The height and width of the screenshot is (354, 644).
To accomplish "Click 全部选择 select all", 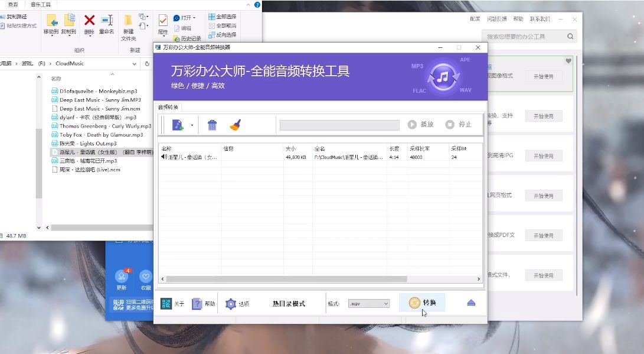I will [222, 17].
